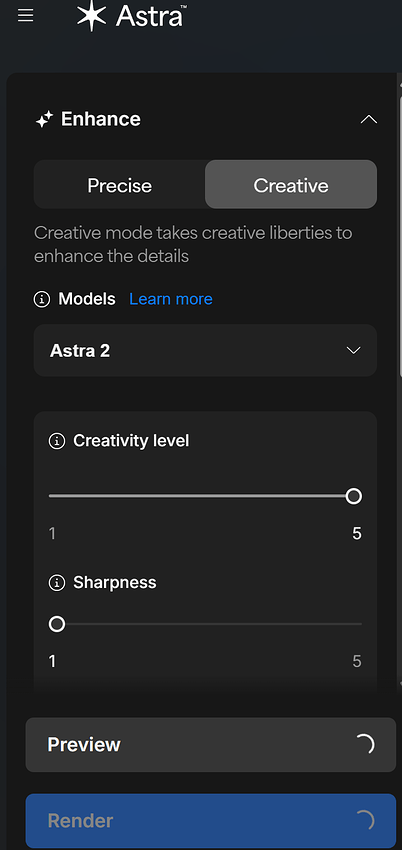Click the Render loading spinner
The width and height of the screenshot is (402, 850).
point(364,821)
